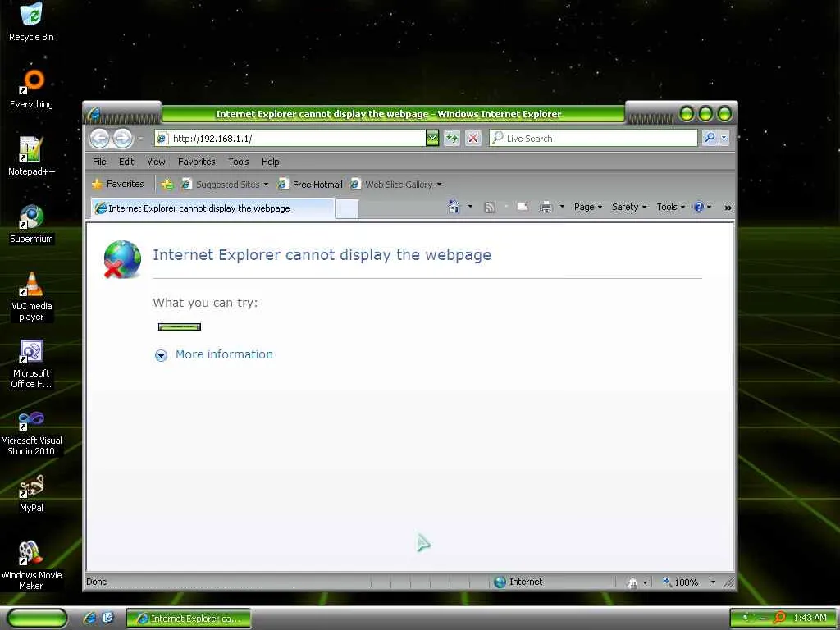Open the Edit menu
Screen dimensions: 840x630
coord(126,162)
